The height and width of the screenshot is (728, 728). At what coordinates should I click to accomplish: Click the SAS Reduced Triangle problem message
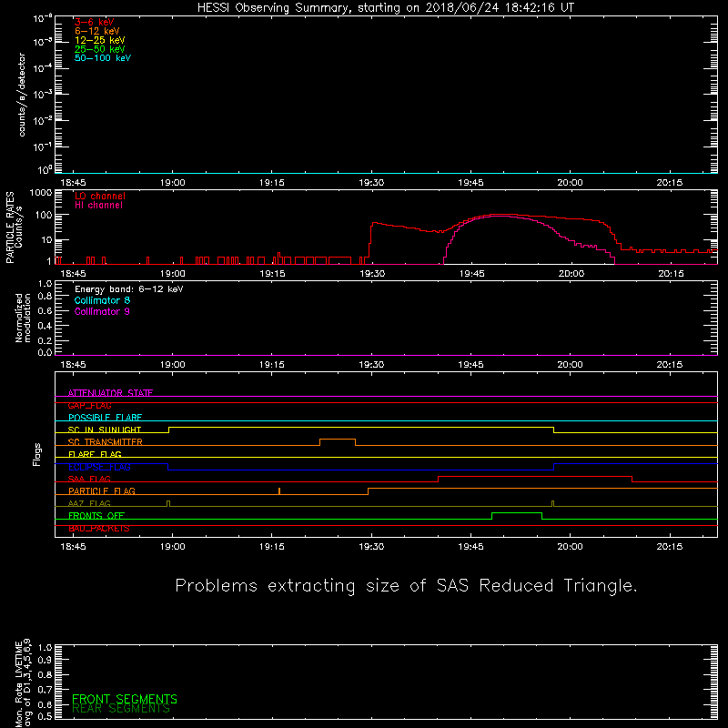click(x=406, y=586)
